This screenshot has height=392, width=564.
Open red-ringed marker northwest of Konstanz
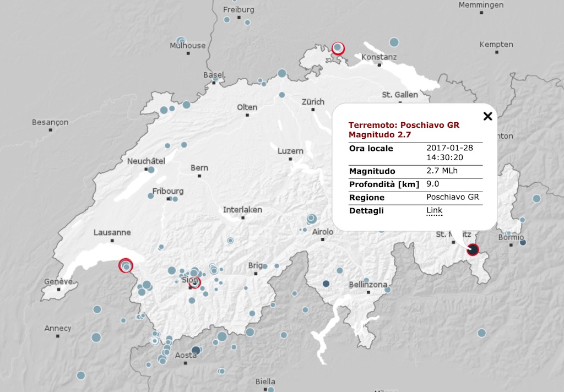click(338, 48)
